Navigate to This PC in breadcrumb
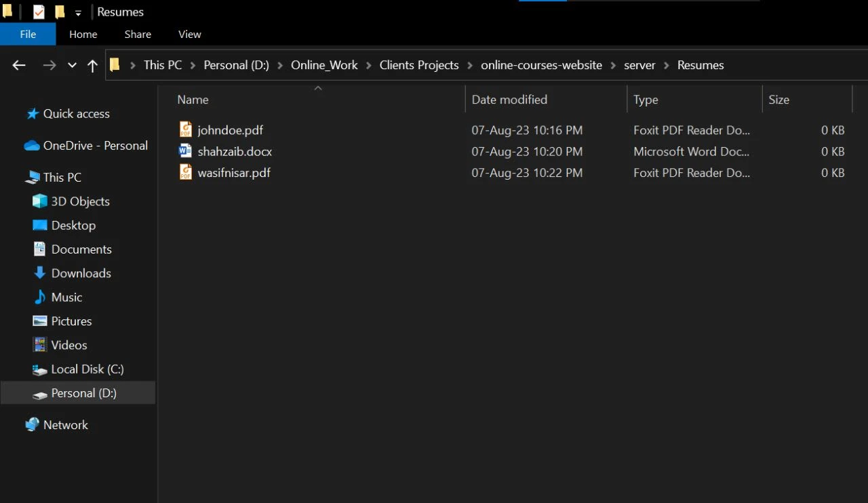This screenshot has width=868, height=503. tap(163, 65)
